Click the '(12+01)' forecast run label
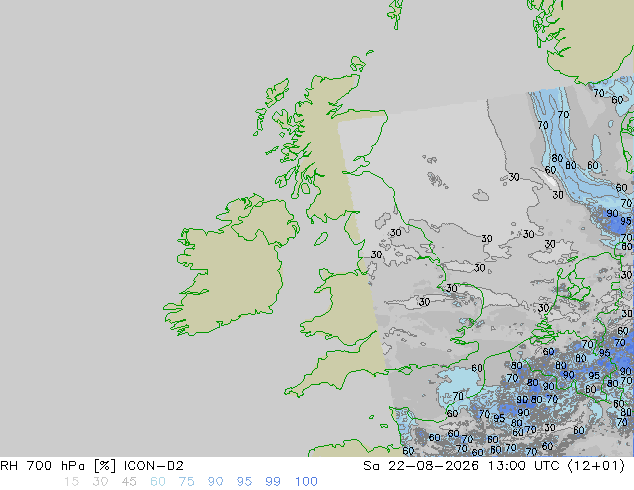This screenshot has width=634, height=490. tap(596, 466)
